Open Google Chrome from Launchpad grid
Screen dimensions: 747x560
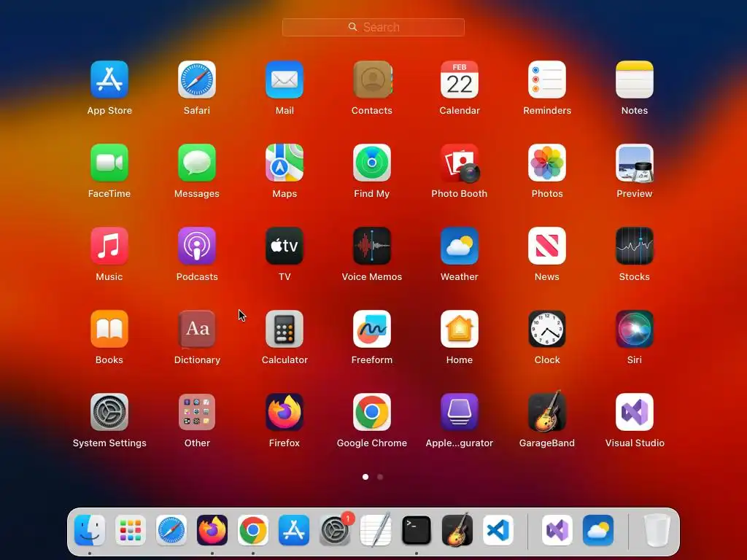coord(372,412)
